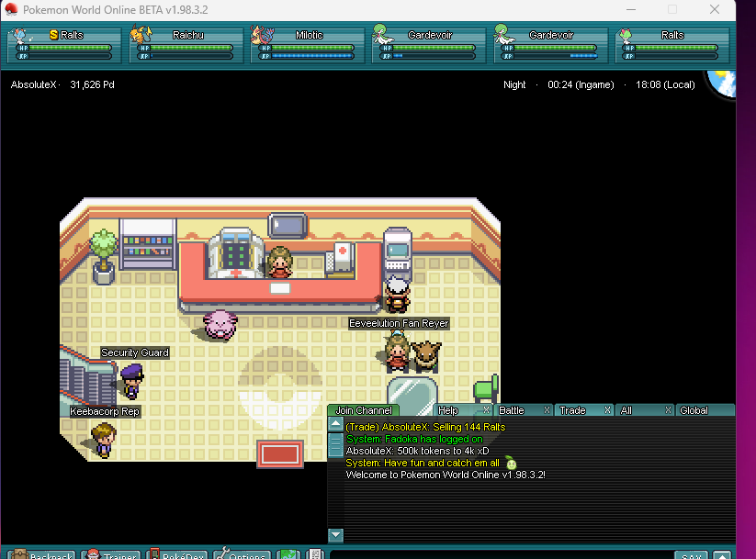Click the "31,626 Pd" money display
Screen dimensions: 756x559
[92, 84]
